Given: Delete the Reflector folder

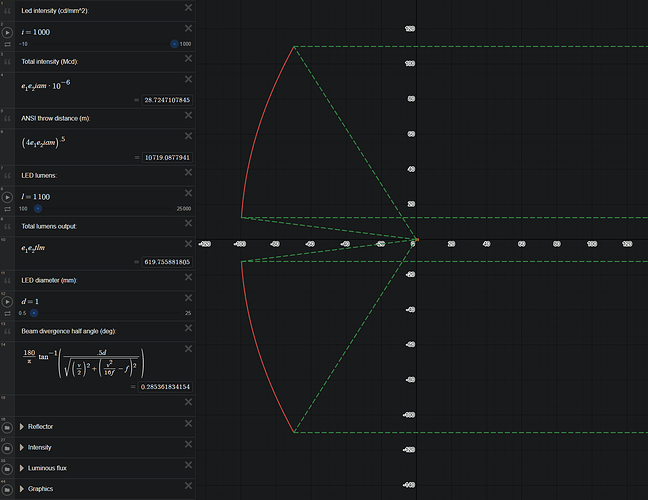Looking at the screenshot, I should (188, 424).
